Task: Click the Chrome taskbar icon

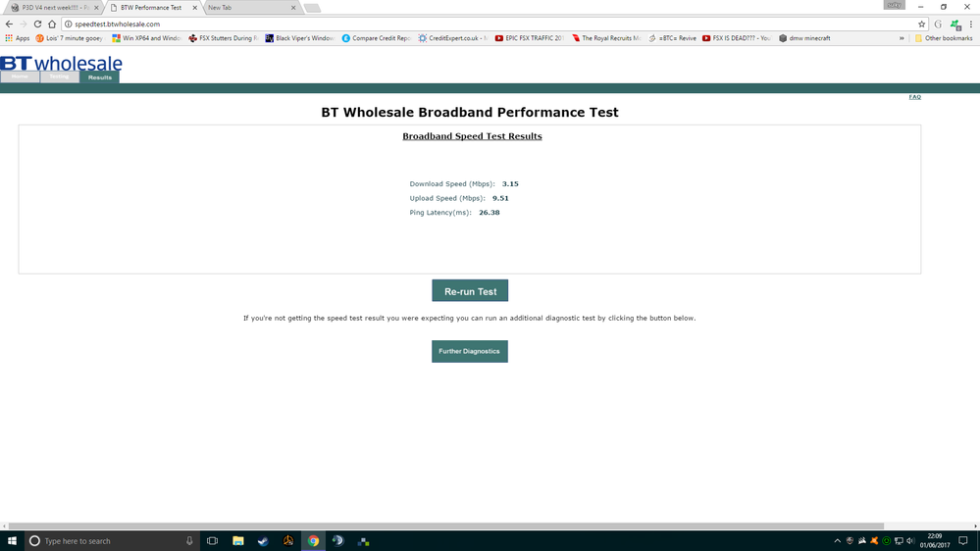Action: (x=313, y=541)
